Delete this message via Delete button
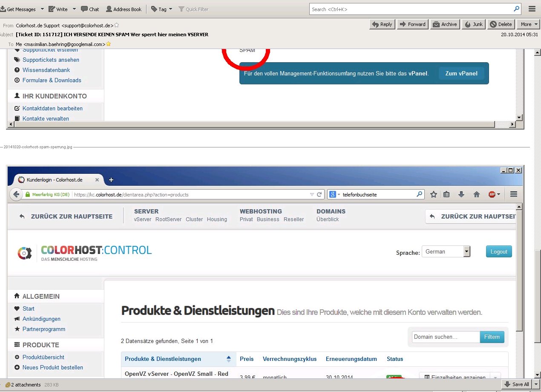 pos(501,24)
